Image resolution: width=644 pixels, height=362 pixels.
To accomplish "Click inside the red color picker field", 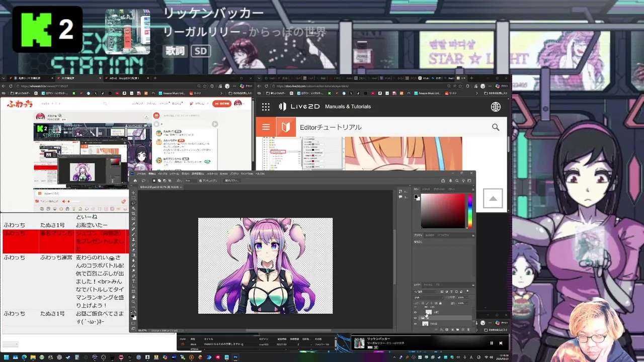I will click(x=443, y=211).
